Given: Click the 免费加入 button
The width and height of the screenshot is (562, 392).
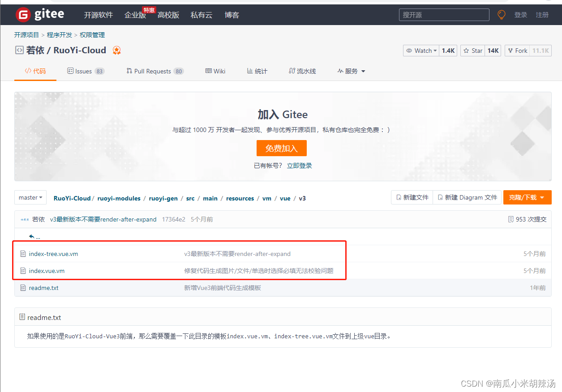Looking at the screenshot, I should click(281, 148).
